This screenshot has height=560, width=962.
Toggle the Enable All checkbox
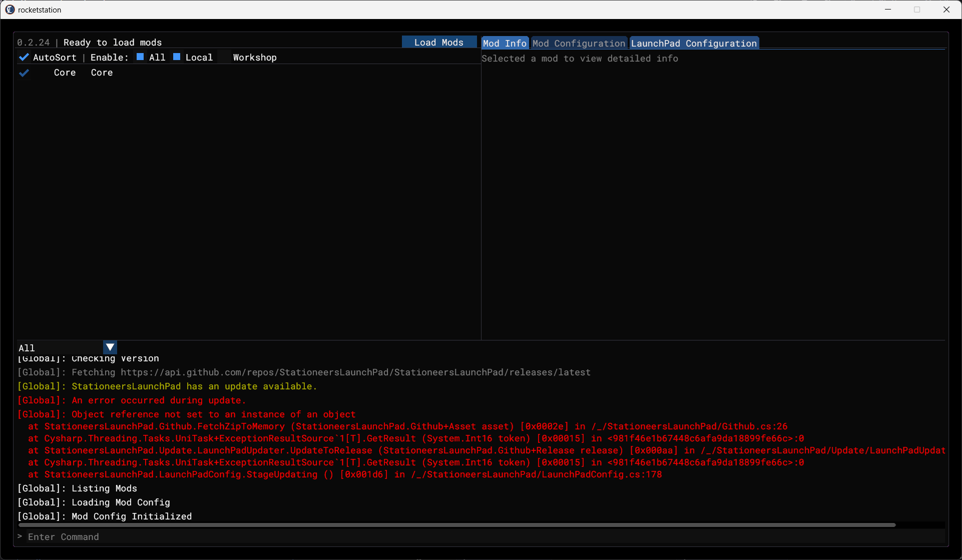click(140, 57)
